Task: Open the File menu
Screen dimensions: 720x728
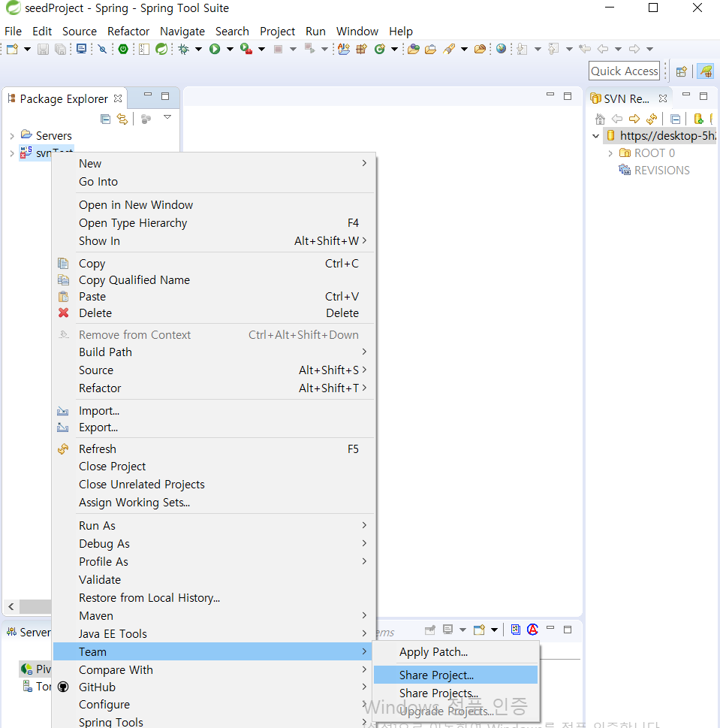Action: click(x=13, y=31)
